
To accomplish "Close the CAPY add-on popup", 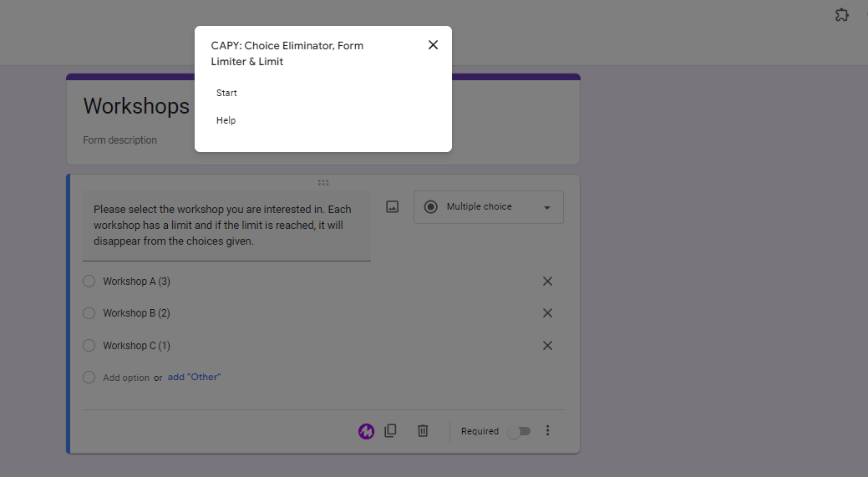I will 433,45.
